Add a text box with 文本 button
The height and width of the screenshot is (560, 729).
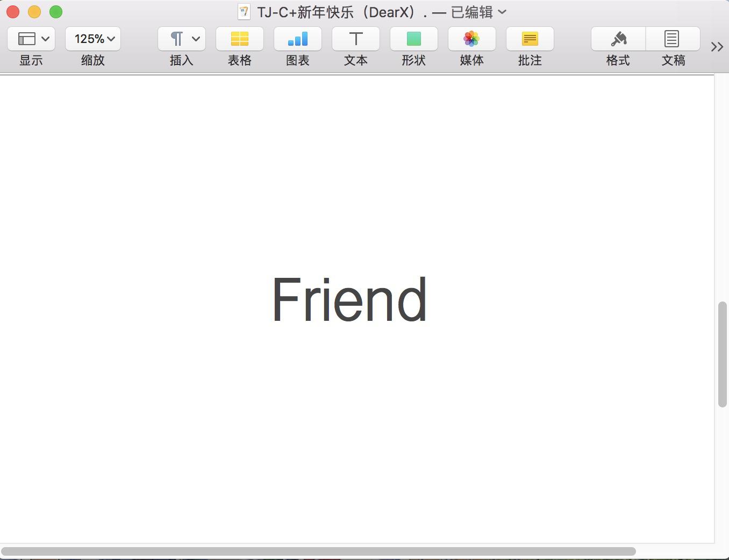[356, 39]
